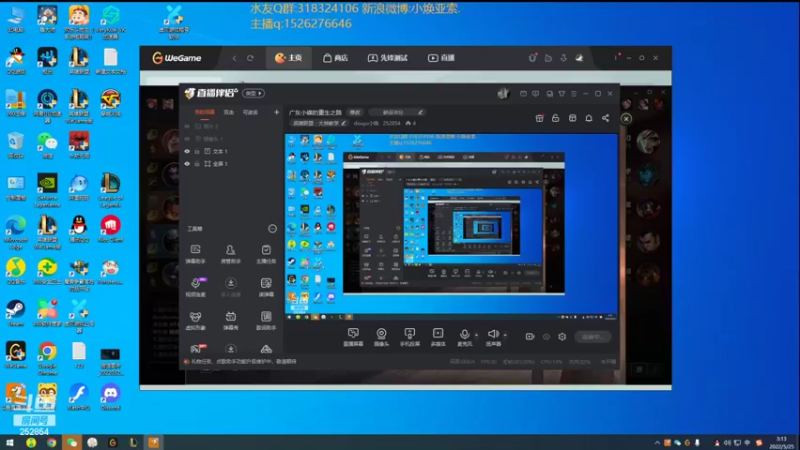Collapse the 工具箱 toolbox section
800x450 pixels.
click(x=272, y=229)
